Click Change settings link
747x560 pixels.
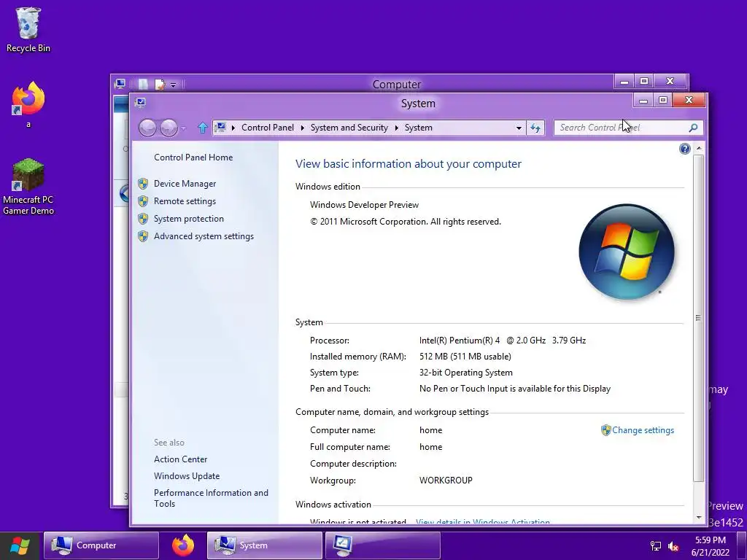click(x=643, y=430)
